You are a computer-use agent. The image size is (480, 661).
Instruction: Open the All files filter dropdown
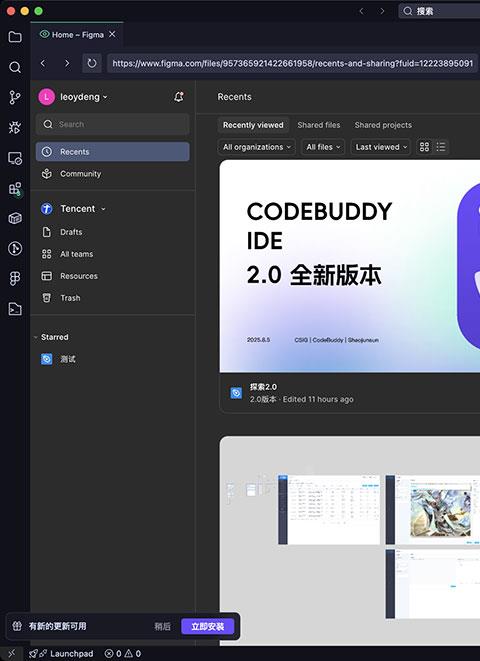click(323, 147)
